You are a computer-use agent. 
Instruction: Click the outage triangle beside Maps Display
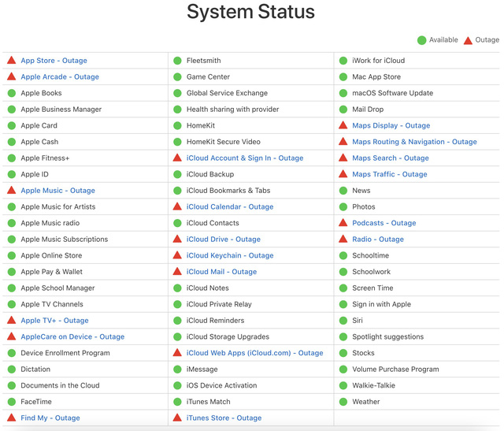point(343,125)
